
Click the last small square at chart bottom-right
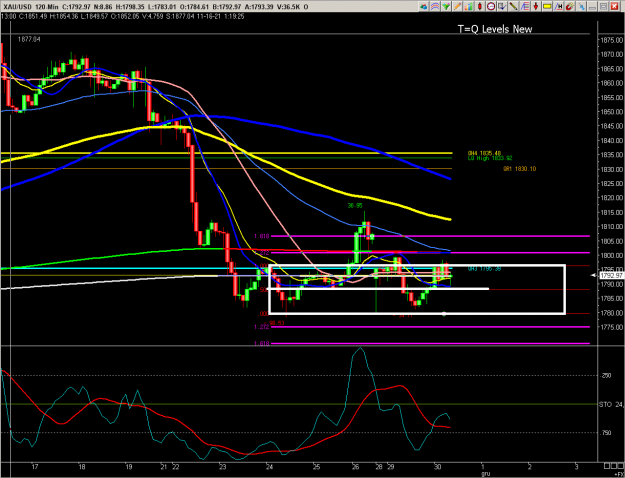tap(619, 466)
